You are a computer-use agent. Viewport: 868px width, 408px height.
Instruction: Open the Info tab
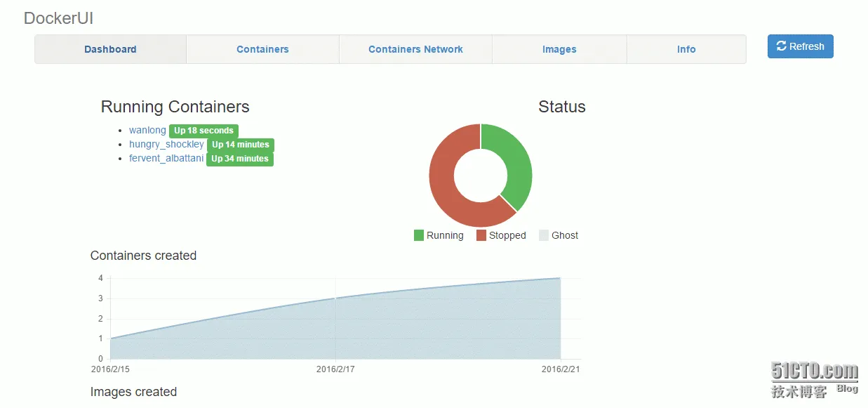pyautogui.click(x=686, y=49)
